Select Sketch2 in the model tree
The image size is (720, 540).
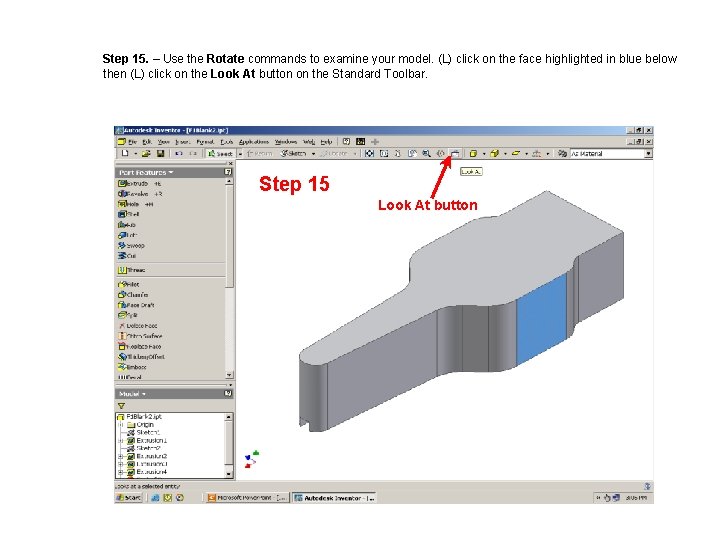[144, 448]
